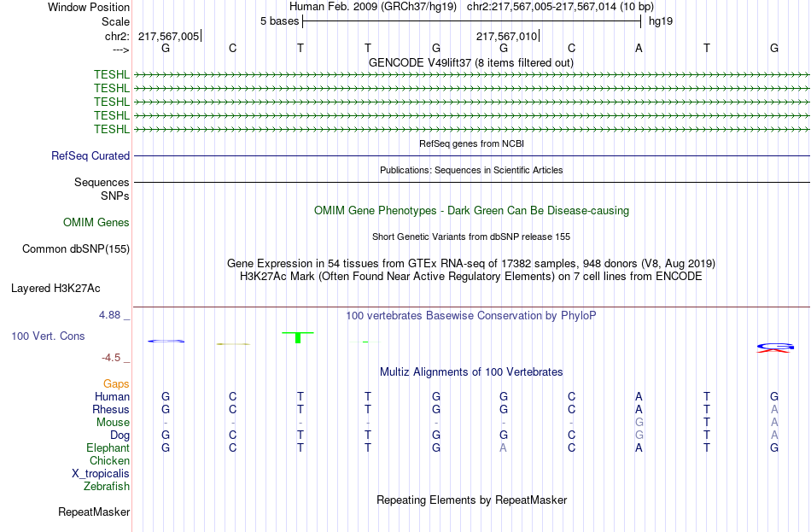
Task: Click the green PhyloP conservation bar
Action: click(x=298, y=337)
